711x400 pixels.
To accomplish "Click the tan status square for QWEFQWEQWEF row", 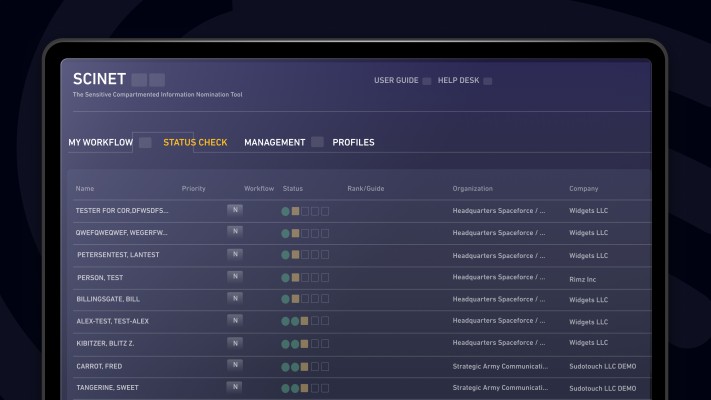I will click(x=295, y=233).
